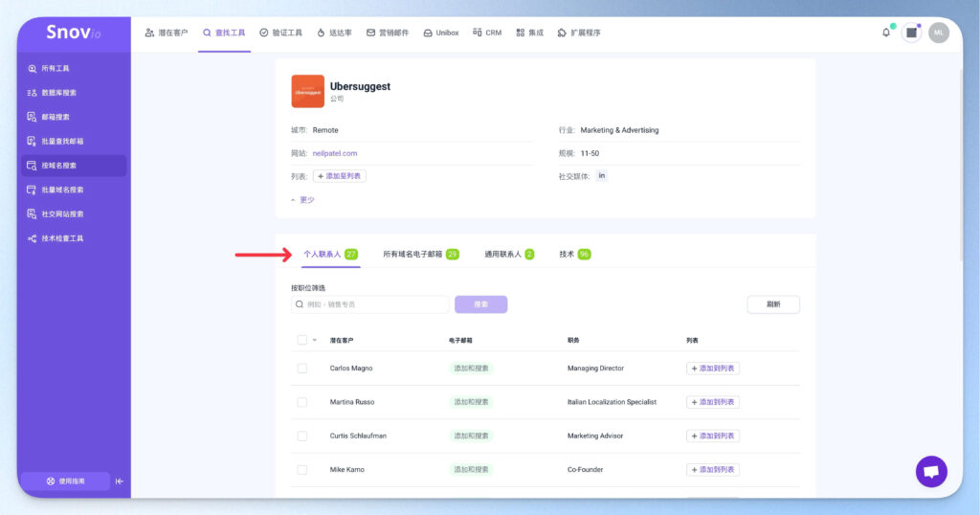Switch to the 所有域名电子邮箱 tab

click(421, 255)
